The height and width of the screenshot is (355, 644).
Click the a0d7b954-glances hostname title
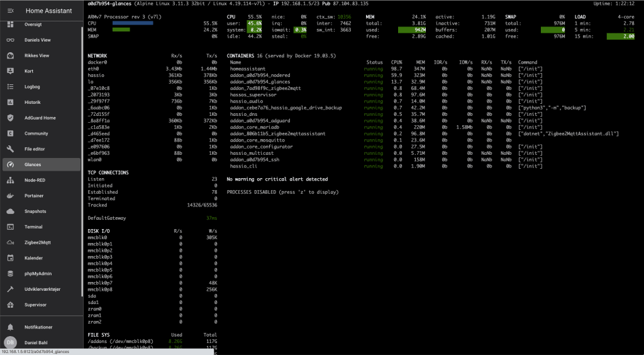pyautogui.click(x=109, y=4)
